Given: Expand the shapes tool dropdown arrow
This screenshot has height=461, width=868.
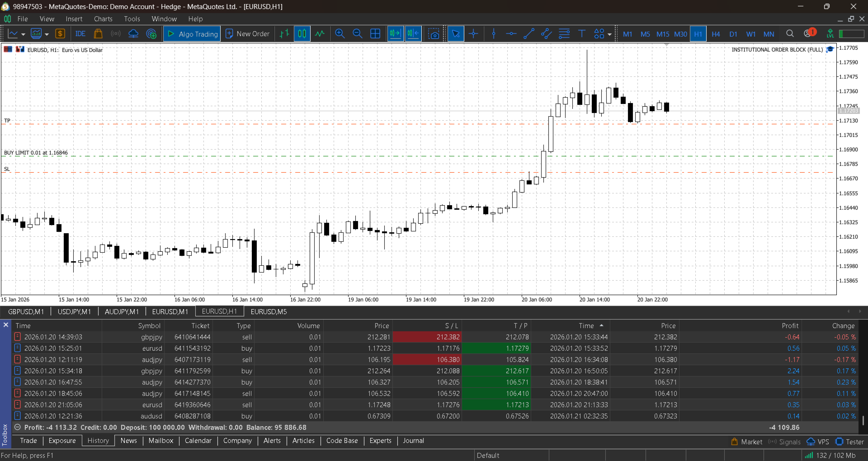Looking at the screenshot, I should (x=609, y=34).
